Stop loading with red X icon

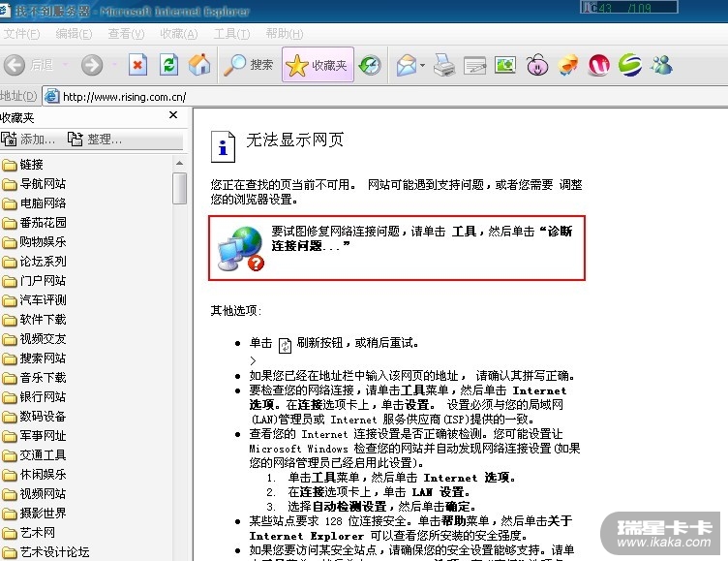(137, 65)
